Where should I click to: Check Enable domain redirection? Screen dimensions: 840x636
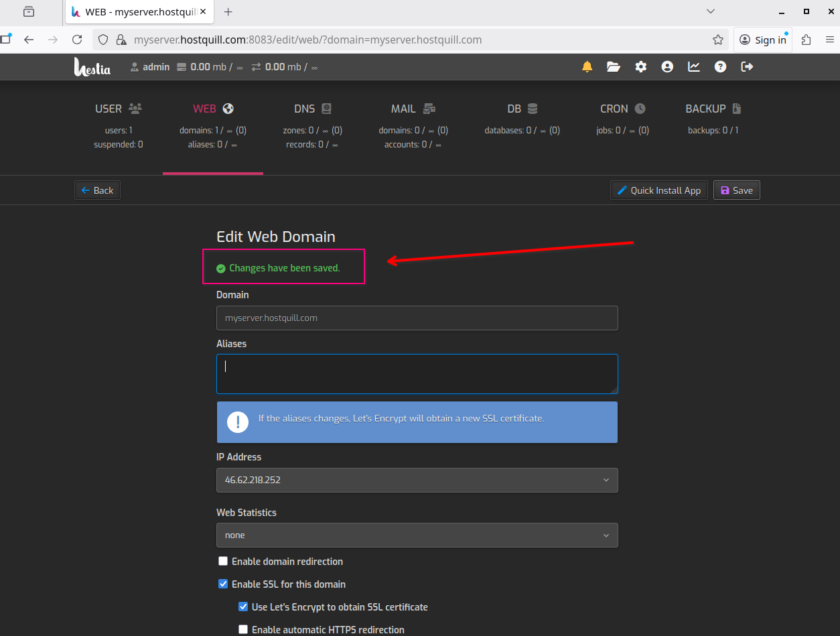click(224, 562)
